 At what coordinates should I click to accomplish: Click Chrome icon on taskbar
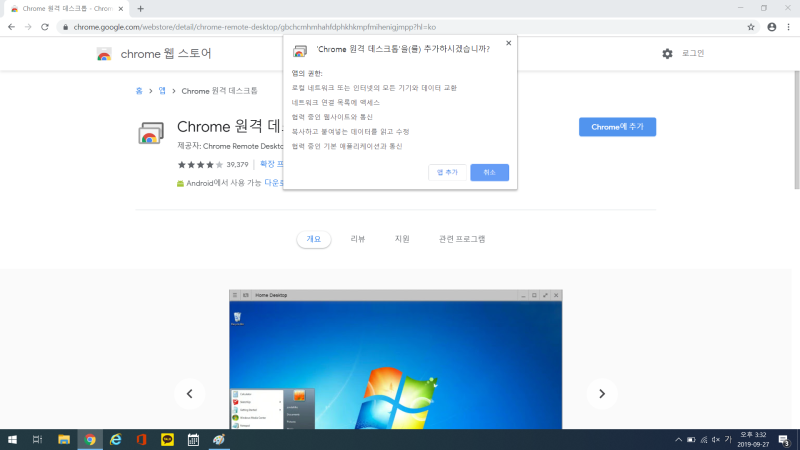90,439
